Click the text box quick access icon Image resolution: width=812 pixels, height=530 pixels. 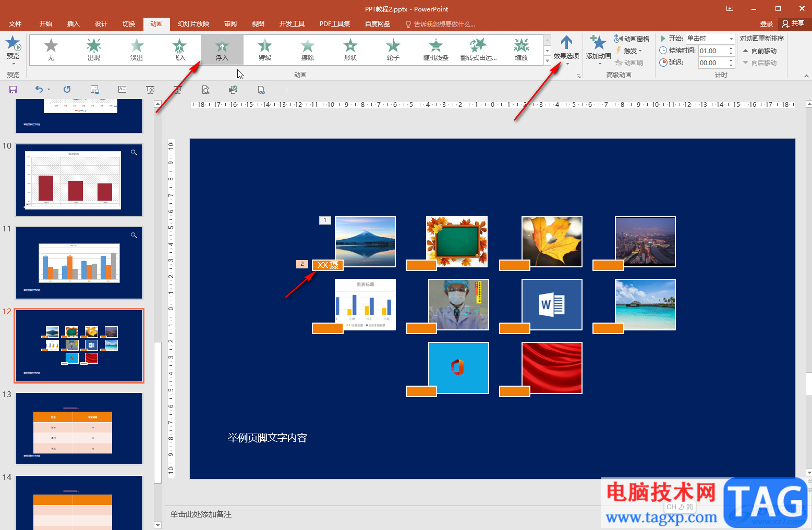click(x=122, y=90)
